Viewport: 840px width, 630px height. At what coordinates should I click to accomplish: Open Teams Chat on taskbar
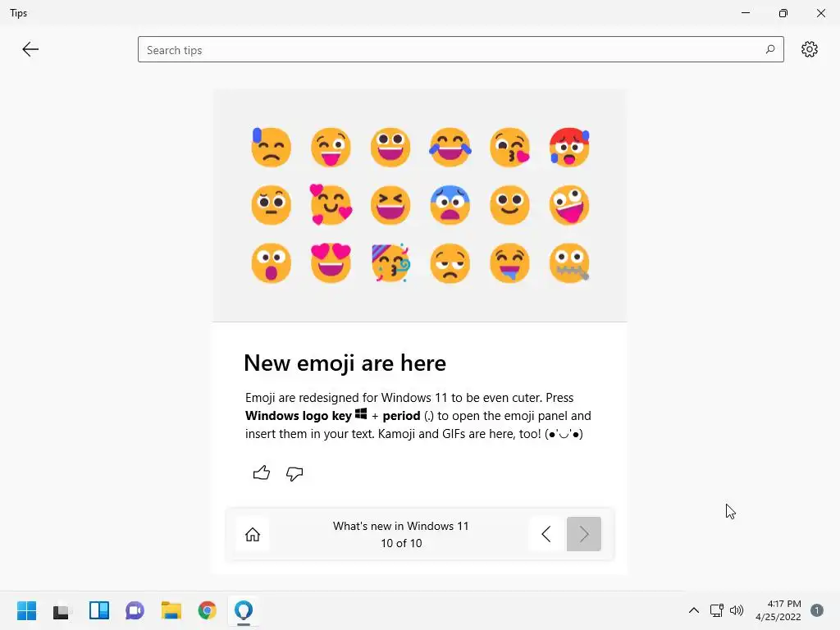(135, 610)
